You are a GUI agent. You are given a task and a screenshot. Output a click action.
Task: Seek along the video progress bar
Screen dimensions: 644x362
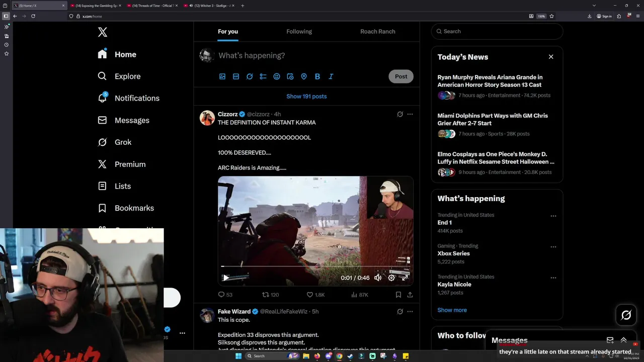[315, 266]
